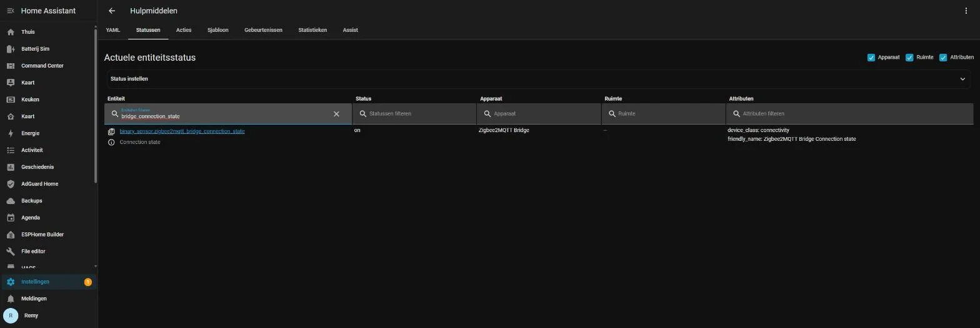
Task: Toggle the Attributen checkbox
Action: pos(943,58)
